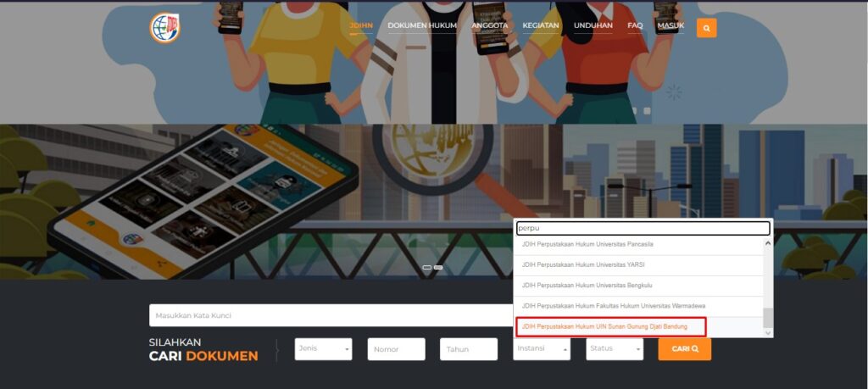Viewport: 868px width, 389px height.
Task: Select JDIH Perpustakaan Hukum UIN Sunan Gunung Djati Bandung
Action: click(604, 326)
